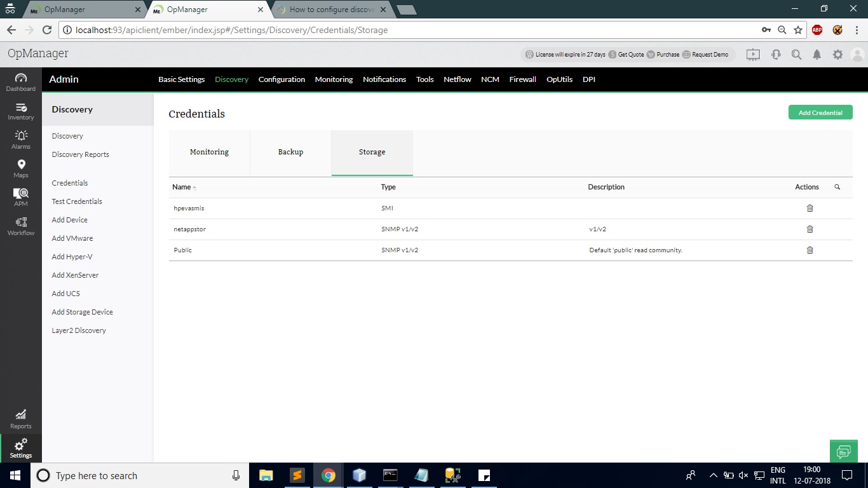
Task: Click the Windows search box
Action: click(139, 475)
